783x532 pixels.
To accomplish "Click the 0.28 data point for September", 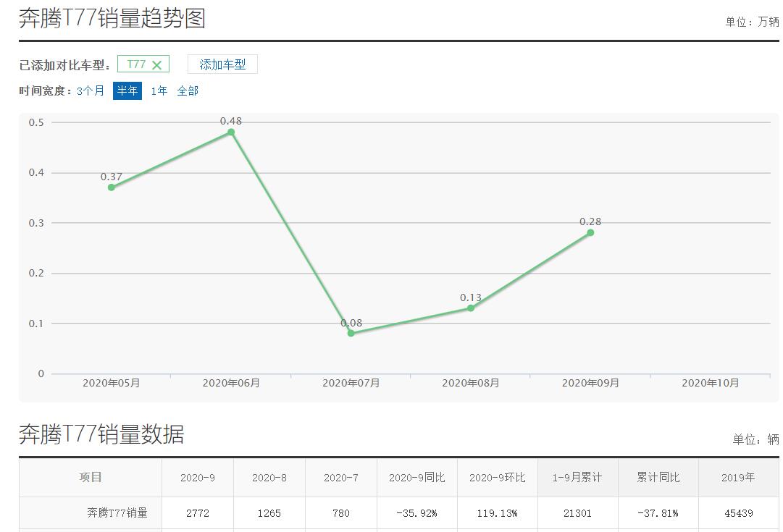I will 590,232.
